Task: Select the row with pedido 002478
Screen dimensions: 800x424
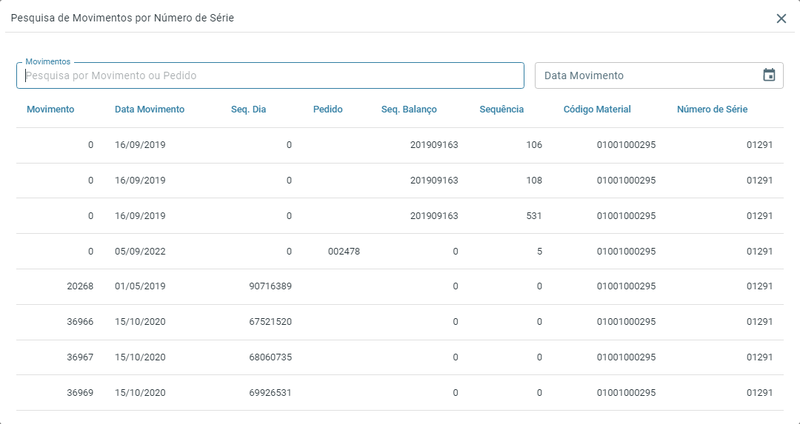Action: [400, 251]
